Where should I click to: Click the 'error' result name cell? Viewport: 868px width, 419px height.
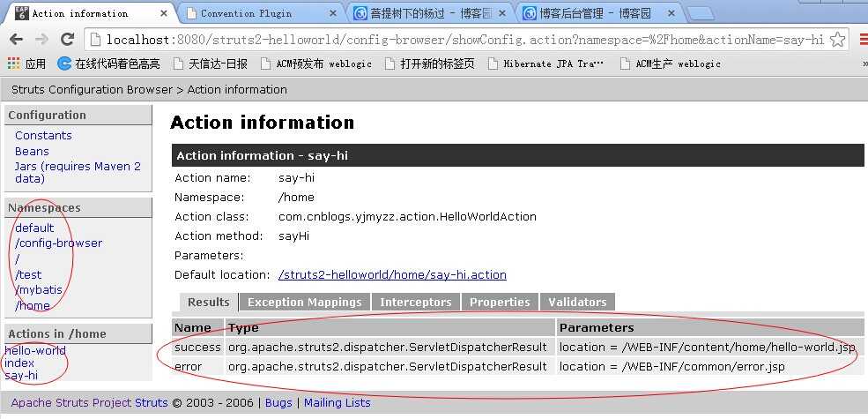click(x=197, y=366)
